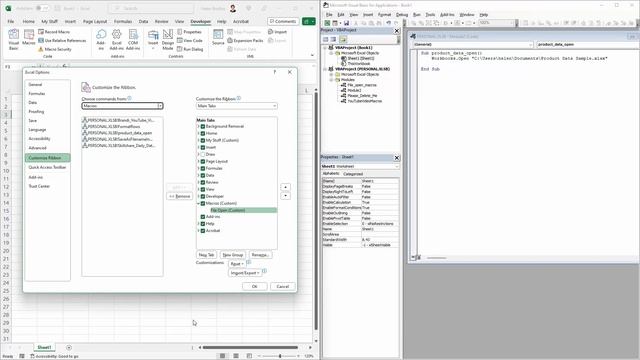640x360 pixels.
Task: Open Visual Basic editor from Developer ribbon
Action: [13, 40]
